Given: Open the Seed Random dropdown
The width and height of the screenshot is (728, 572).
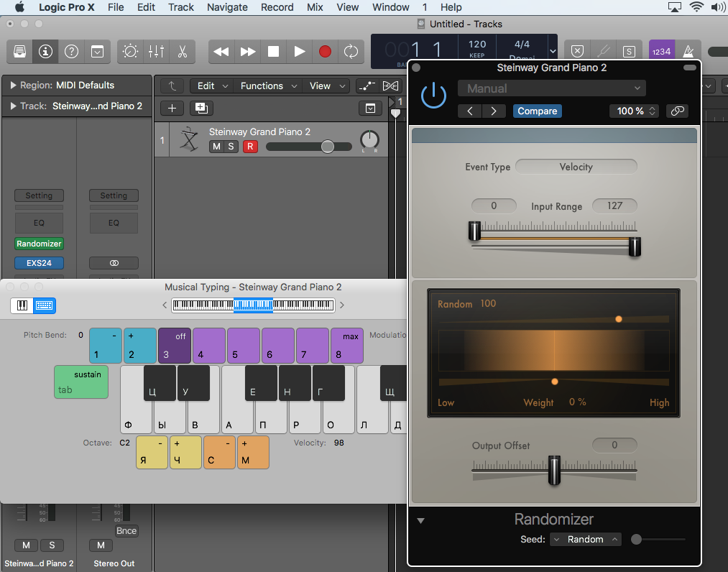Looking at the screenshot, I should coord(586,540).
